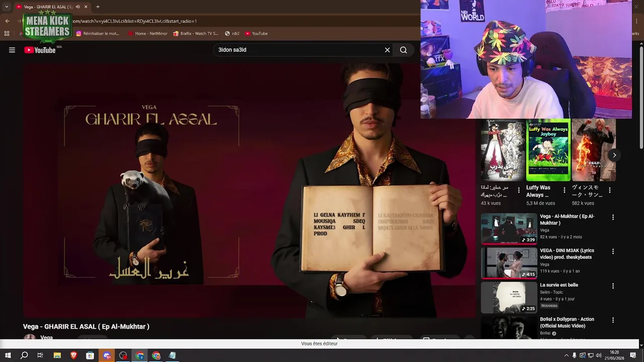This screenshot has height=362, width=644.
Task: Open the Notepad-like taskbar app
Action: pos(173,355)
